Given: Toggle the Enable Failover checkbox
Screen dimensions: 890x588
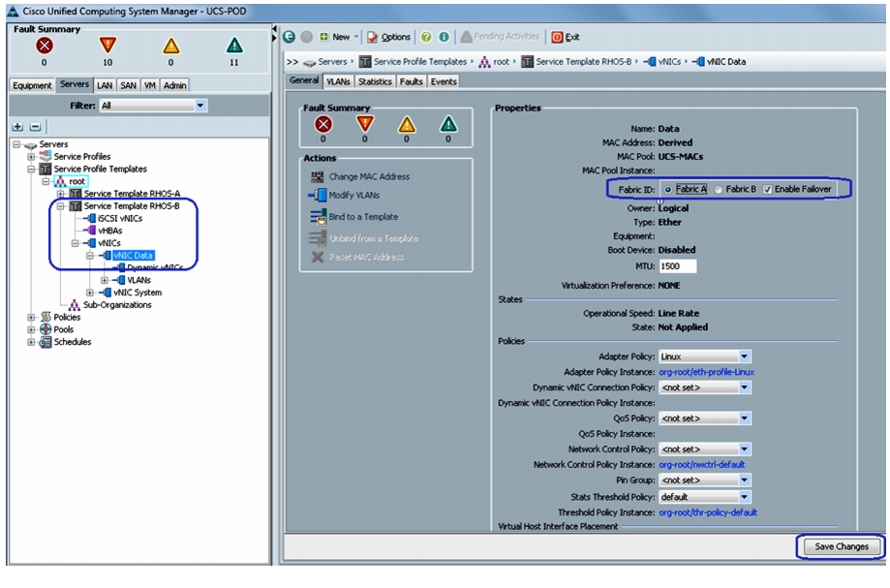Looking at the screenshot, I should 767,190.
